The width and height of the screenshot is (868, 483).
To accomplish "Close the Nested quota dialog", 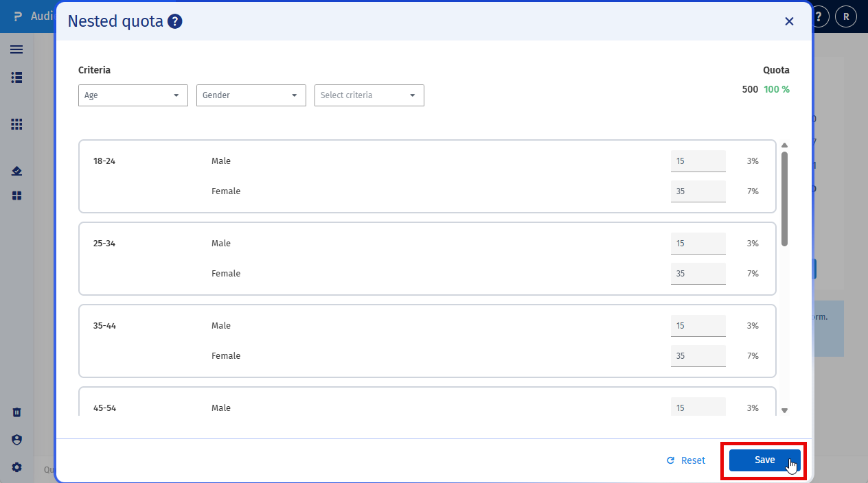I will click(x=789, y=21).
